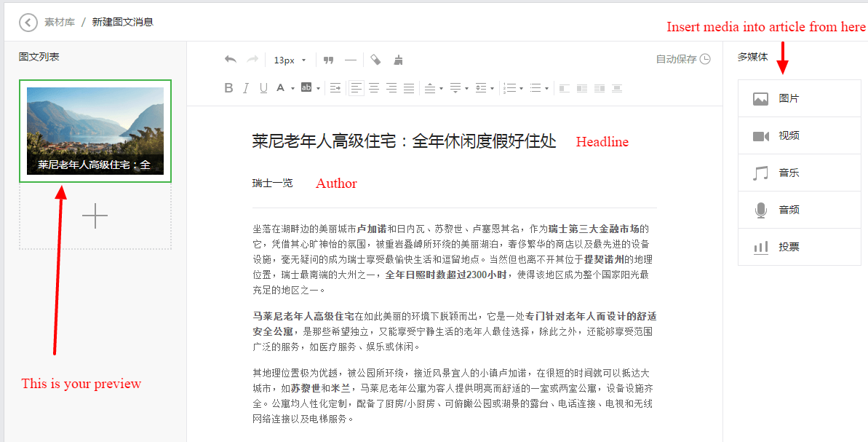Click bold text 马莱尼老年人高级住宅 in the body
Image resolution: width=868 pixels, height=442 pixels.
(303, 316)
